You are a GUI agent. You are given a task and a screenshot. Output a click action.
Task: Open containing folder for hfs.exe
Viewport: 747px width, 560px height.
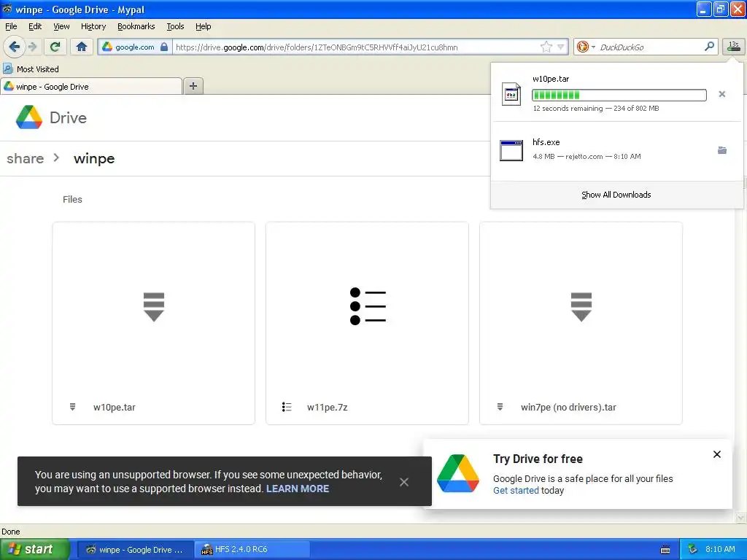721,150
